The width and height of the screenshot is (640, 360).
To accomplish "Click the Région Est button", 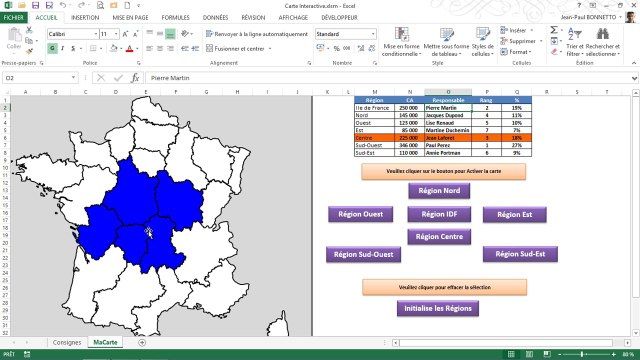I will pos(514,215).
